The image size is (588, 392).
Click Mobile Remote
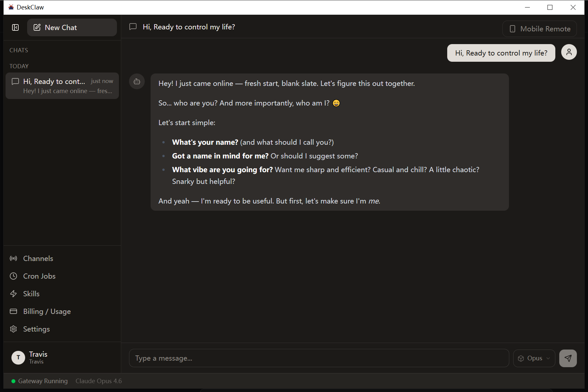point(539,29)
